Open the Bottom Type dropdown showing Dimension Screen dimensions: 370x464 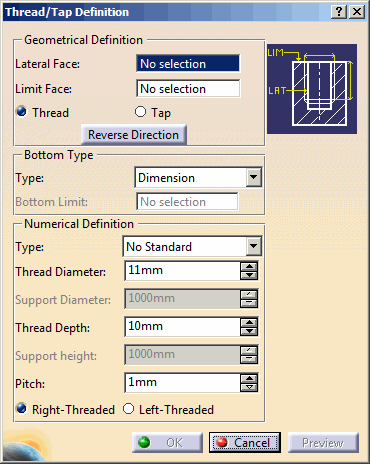tap(198, 177)
